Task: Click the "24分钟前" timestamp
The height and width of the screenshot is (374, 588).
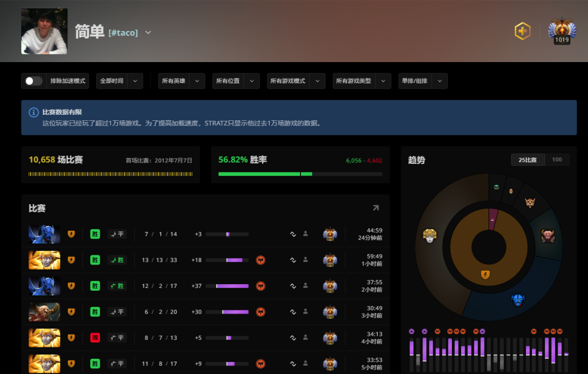Action: pos(370,238)
